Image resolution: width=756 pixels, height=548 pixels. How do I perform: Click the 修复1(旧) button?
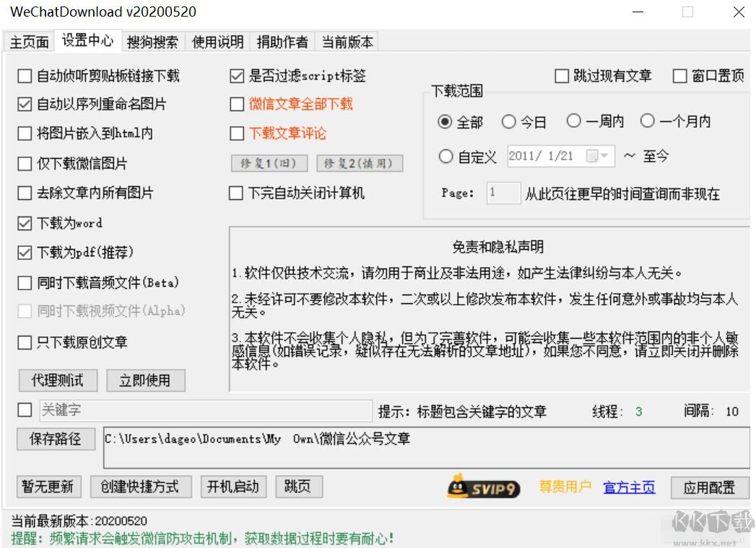click(x=268, y=163)
